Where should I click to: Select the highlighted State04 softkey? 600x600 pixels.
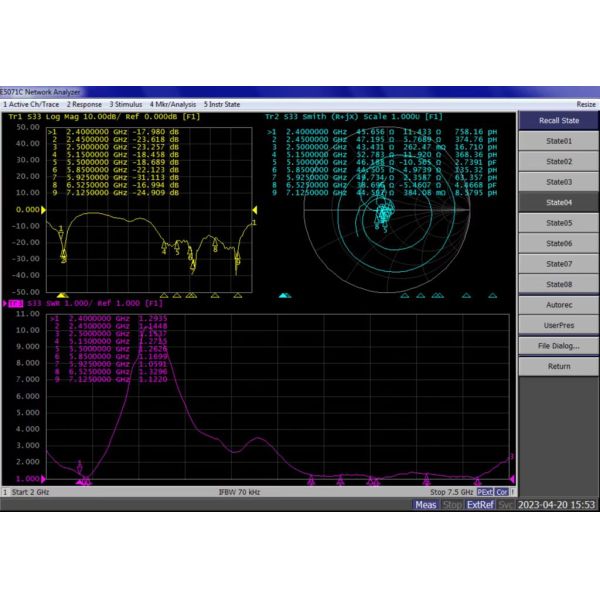click(x=559, y=202)
